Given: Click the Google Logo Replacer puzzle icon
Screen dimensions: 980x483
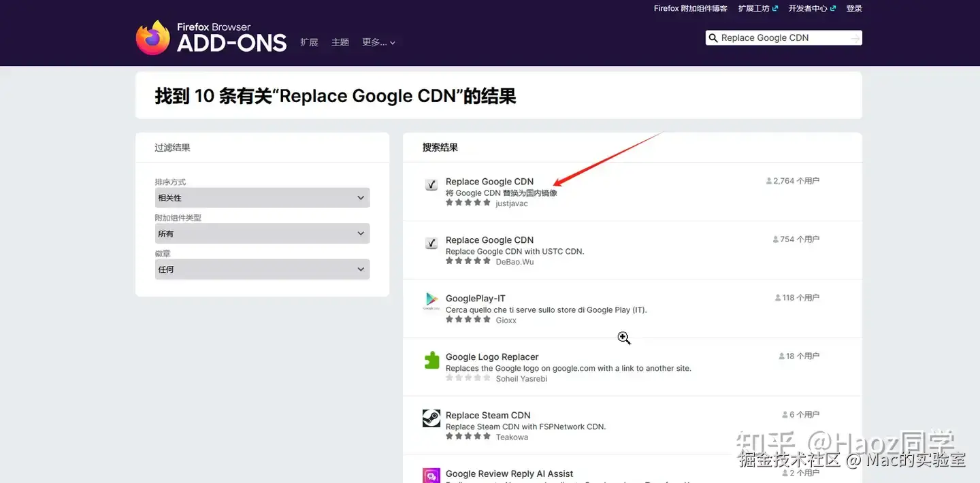Looking at the screenshot, I should click(x=431, y=360).
